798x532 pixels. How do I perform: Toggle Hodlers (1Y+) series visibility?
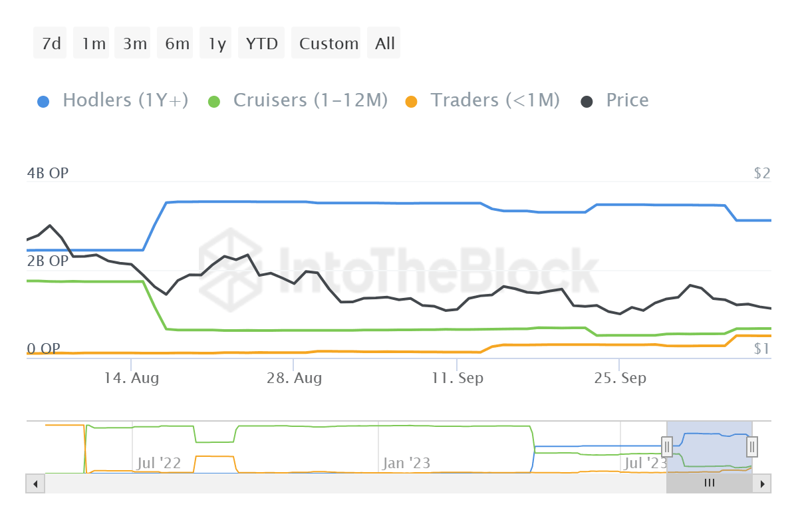[x=125, y=100]
